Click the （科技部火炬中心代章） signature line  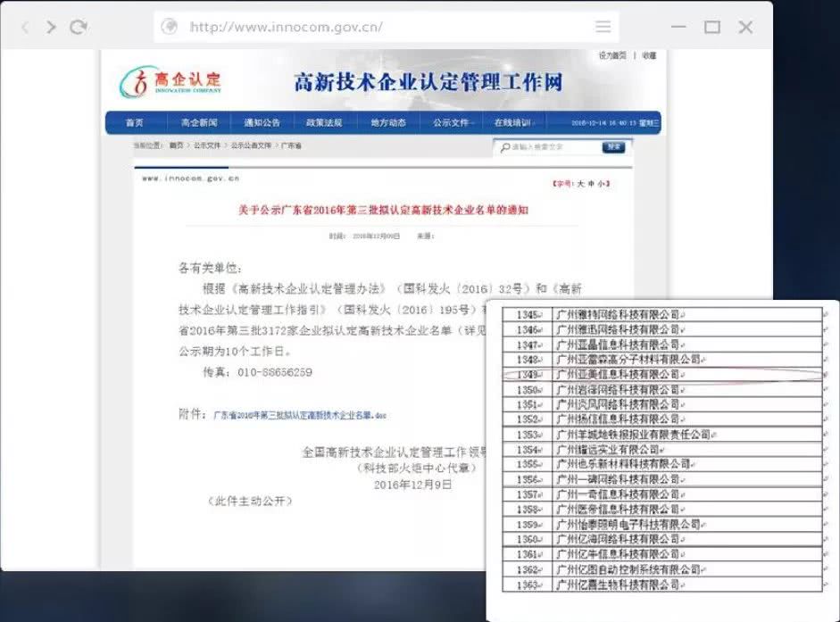(416, 469)
